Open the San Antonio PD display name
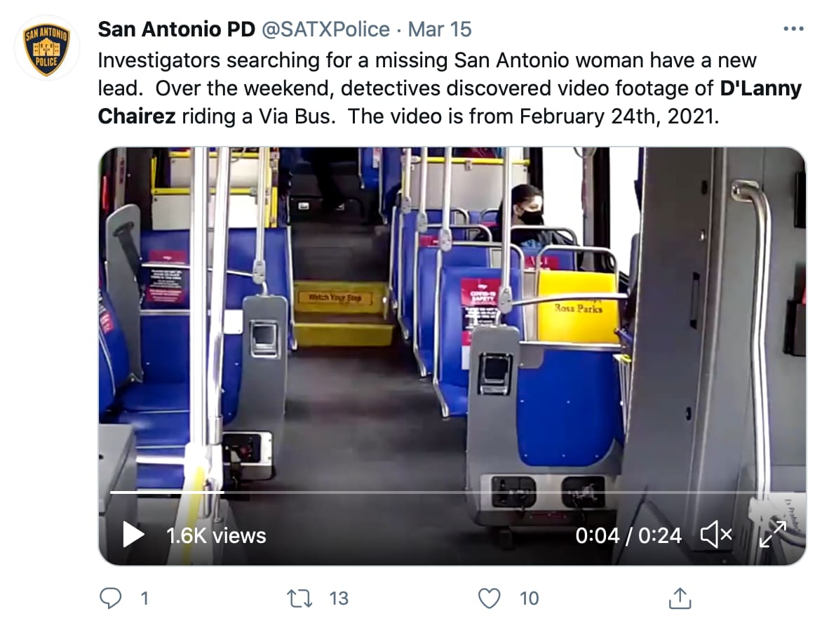Screen dimensions: 822x644 click(x=176, y=29)
